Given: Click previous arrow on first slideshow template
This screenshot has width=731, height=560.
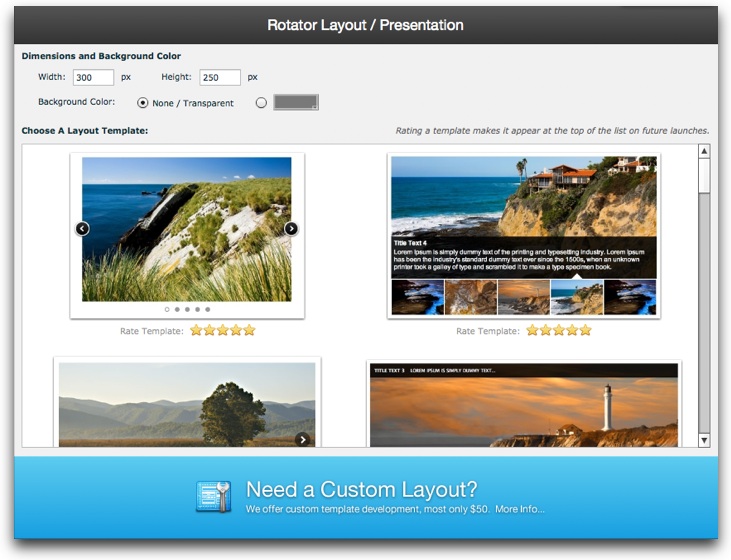Looking at the screenshot, I should pos(83,229).
